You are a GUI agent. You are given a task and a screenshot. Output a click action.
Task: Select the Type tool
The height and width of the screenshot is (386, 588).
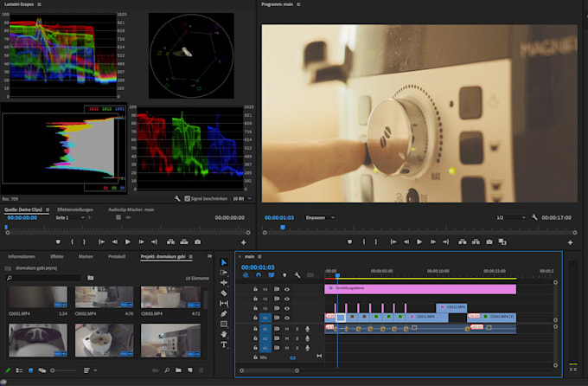[224, 344]
